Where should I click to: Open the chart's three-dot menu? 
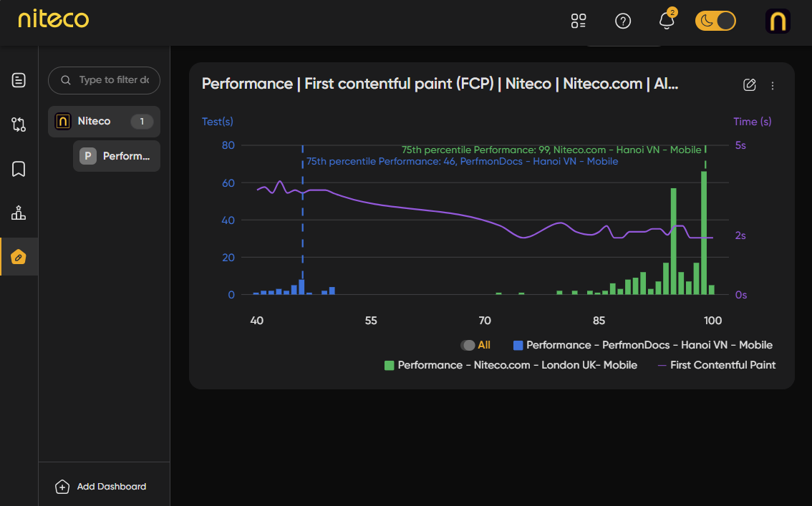[772, 85]
